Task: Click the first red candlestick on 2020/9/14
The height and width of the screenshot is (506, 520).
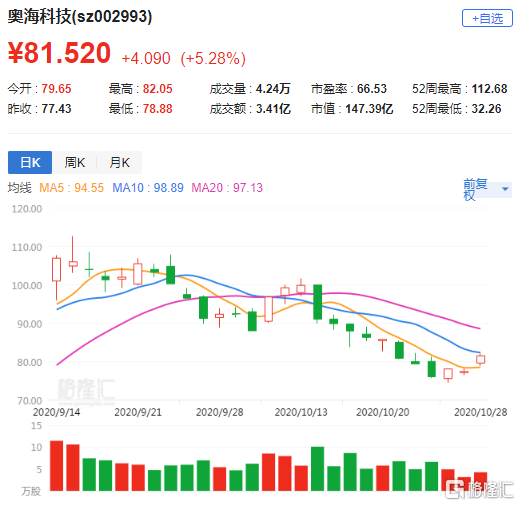Action: tap(56, 270)
